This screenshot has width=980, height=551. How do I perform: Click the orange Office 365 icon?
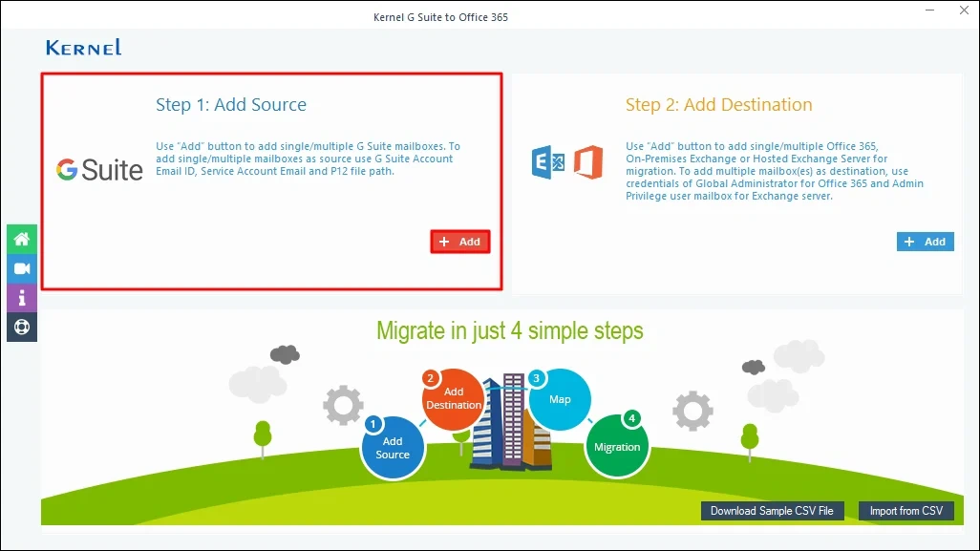click(x=587, y=162)
